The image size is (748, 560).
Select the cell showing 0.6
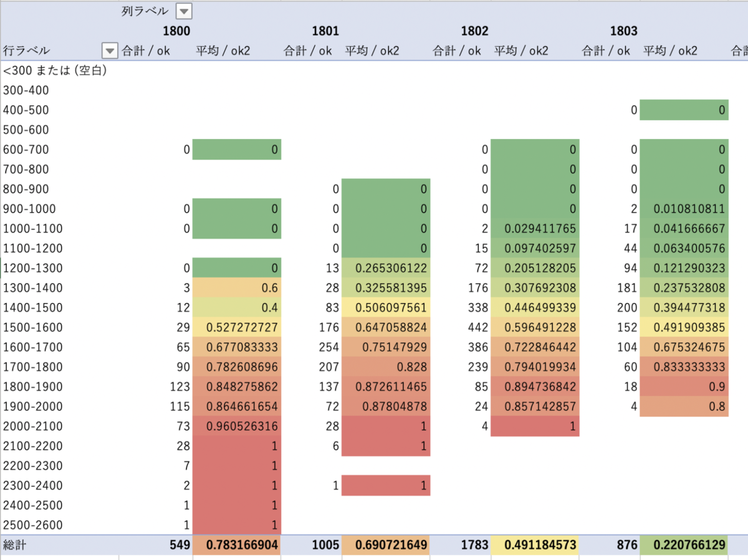(237, 288)
